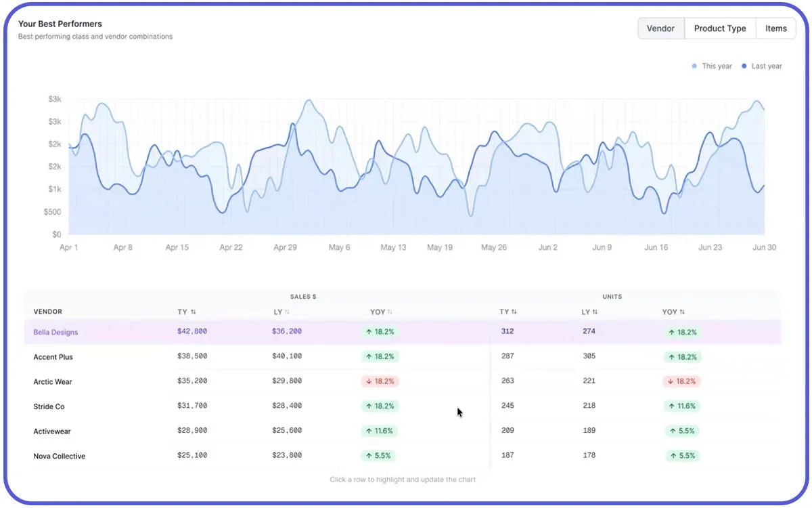Click Bella Designs' units LY value 274

click(589, 332)
